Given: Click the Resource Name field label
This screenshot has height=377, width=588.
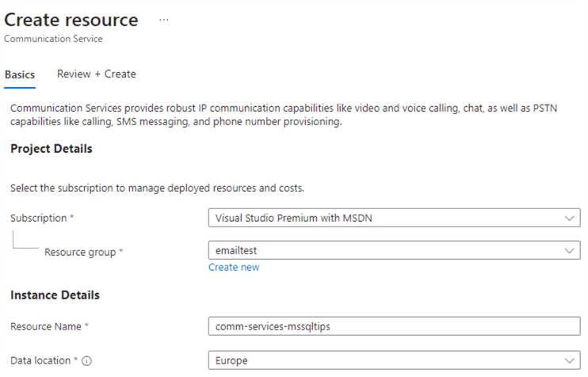Looking at the screenshot, I should point(47,326).
